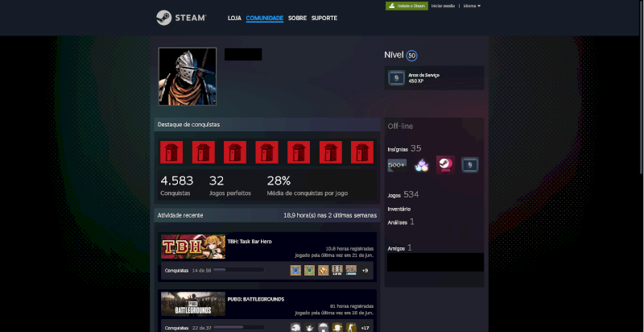This screenshot has height=332, width=644.
Task: Click the 9 years badge under Insígnias
Action: point(470,165)
